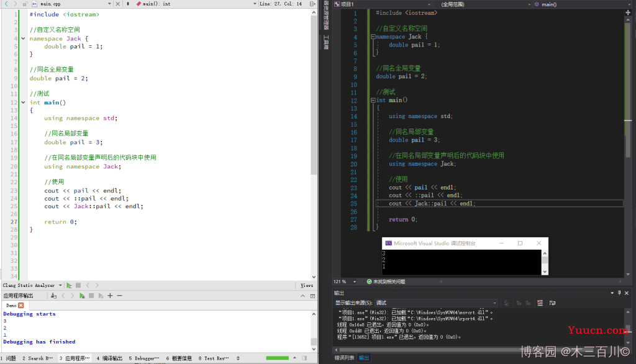The image size is (636, 364).
Task: Open the 显示输出来源 调试 combo box
Action: point(436,303)
